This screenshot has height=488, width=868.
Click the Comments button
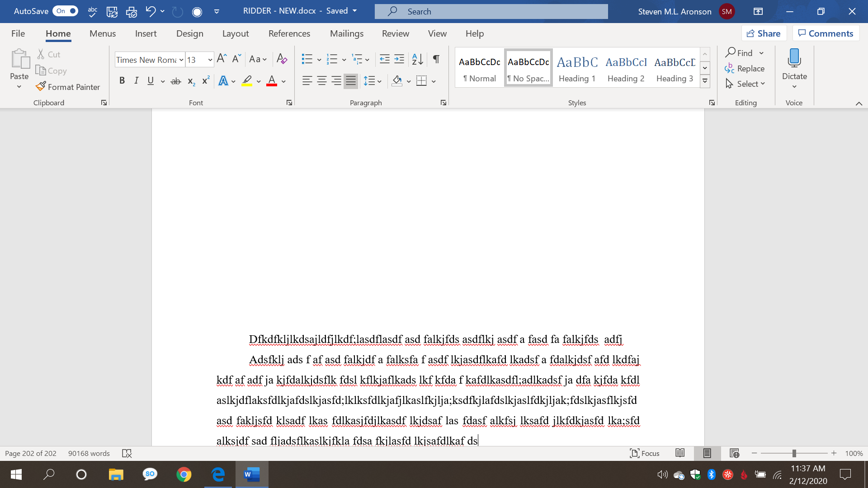tap(826, 33)
